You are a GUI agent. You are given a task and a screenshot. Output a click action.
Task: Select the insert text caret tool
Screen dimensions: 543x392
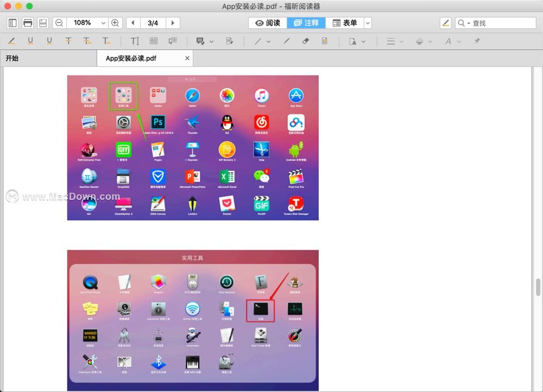tap(106, 41)
